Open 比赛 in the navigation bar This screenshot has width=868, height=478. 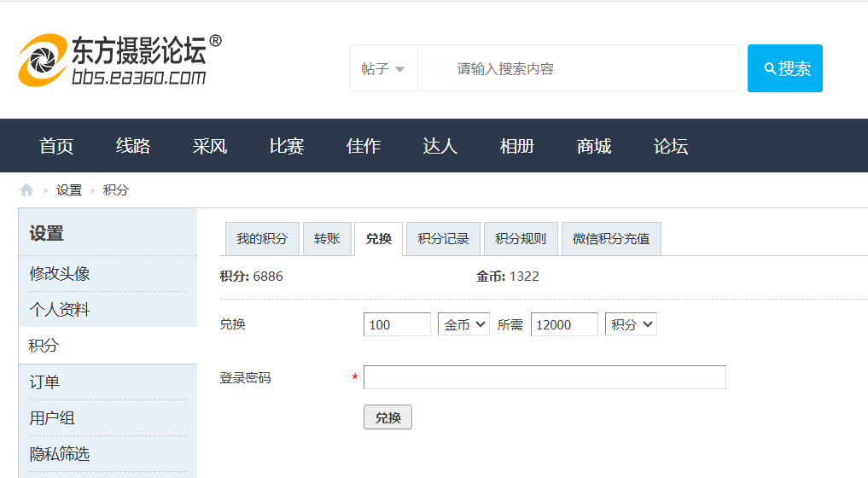(287, 146)
